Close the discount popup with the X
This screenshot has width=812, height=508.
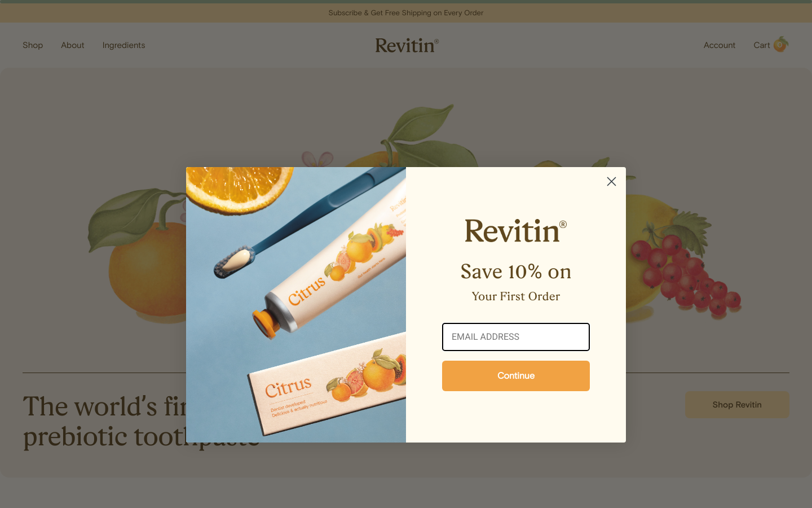(x=611, y=181)
